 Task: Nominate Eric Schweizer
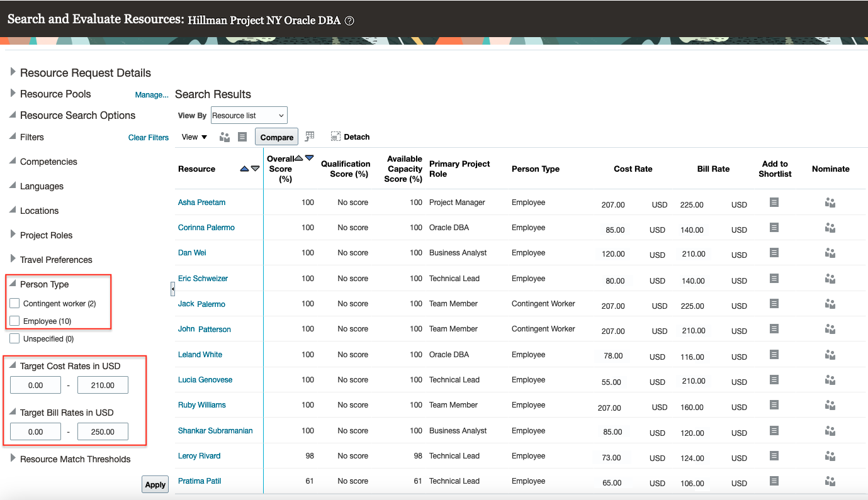pos(830,279)
